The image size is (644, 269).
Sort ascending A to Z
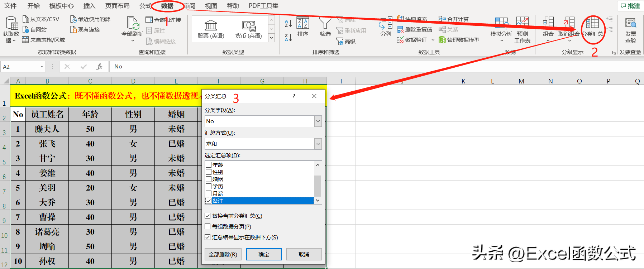[288, 23]
